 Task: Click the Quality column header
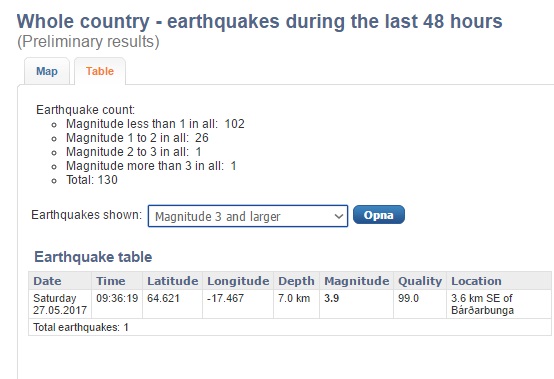tap(420, 281)
